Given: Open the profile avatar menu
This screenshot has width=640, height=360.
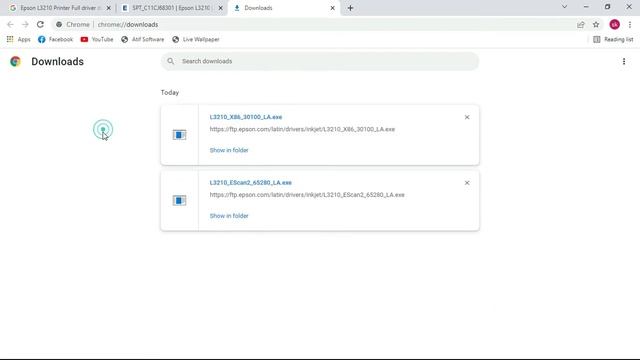Looking at the screenshot, I should pyautogui.click(x=614, y=24).
